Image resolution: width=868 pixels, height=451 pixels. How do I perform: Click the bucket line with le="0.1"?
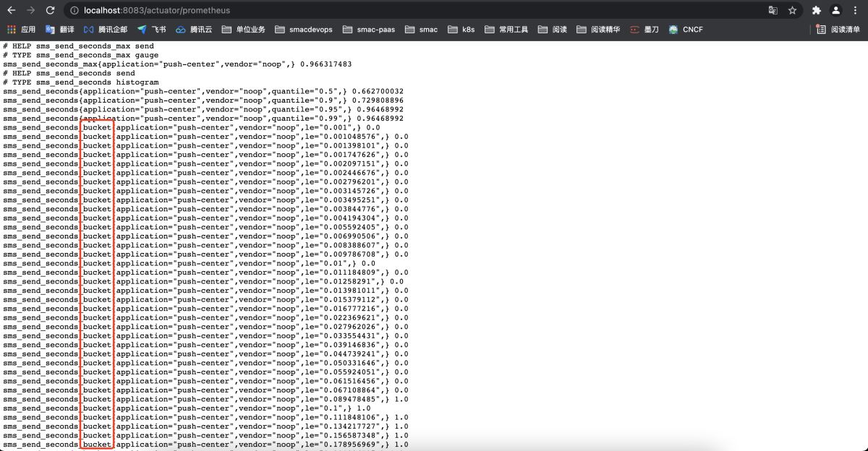tap(187, 408)
